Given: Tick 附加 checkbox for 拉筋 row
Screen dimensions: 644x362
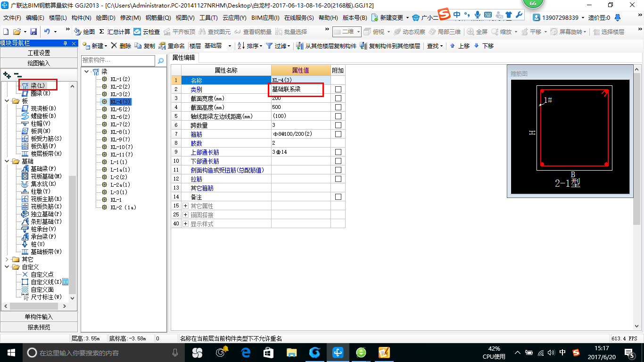Looking at the screenshot, I should (x=338, y=179).
